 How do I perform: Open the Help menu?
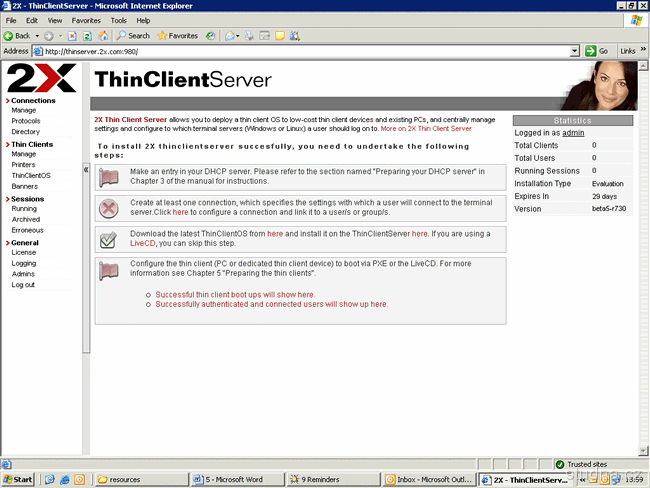(x=143, y=20)
